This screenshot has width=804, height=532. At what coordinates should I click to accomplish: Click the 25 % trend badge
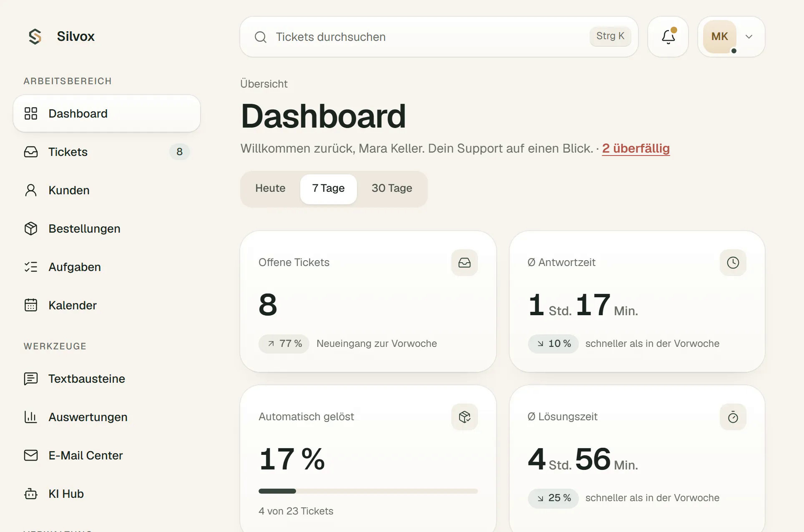pos(553,498)
